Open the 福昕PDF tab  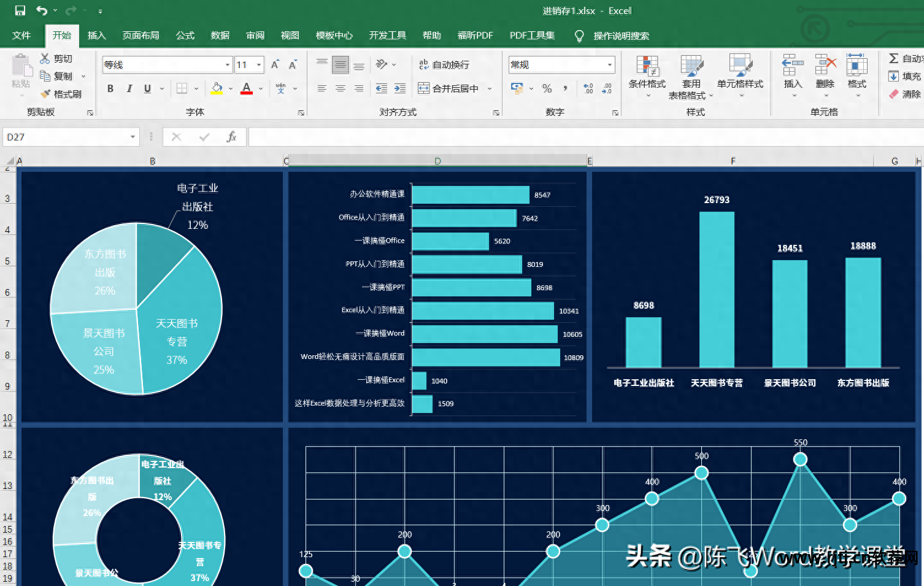coord(475,36)
